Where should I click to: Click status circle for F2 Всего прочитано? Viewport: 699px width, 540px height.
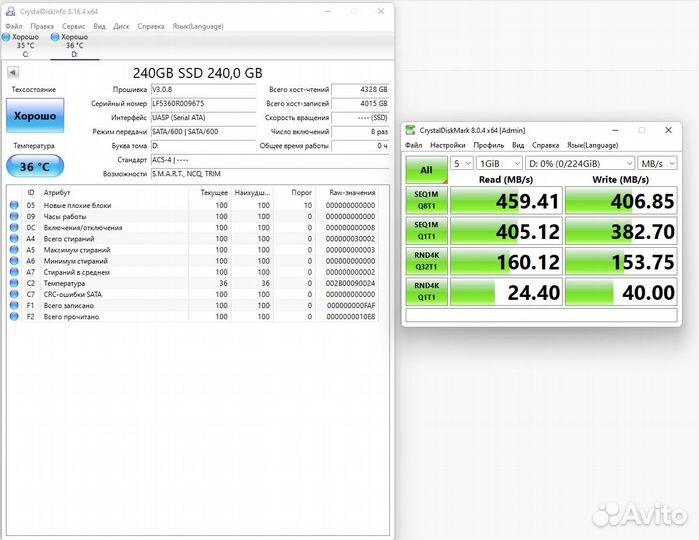point(14,317)
